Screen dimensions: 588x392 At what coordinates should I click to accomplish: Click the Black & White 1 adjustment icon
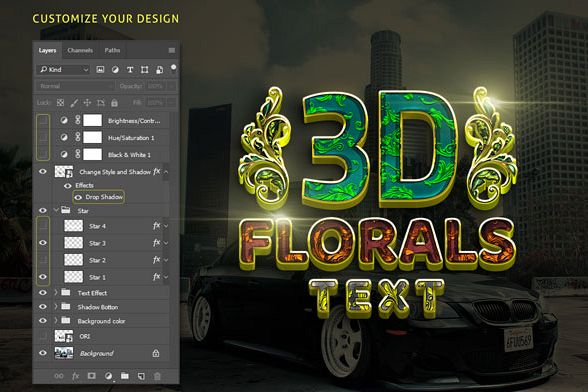pos(64,155)
